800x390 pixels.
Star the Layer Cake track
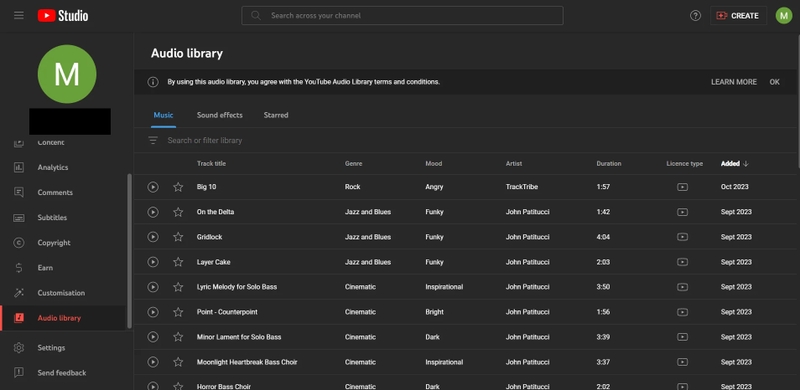coord(178,262)
